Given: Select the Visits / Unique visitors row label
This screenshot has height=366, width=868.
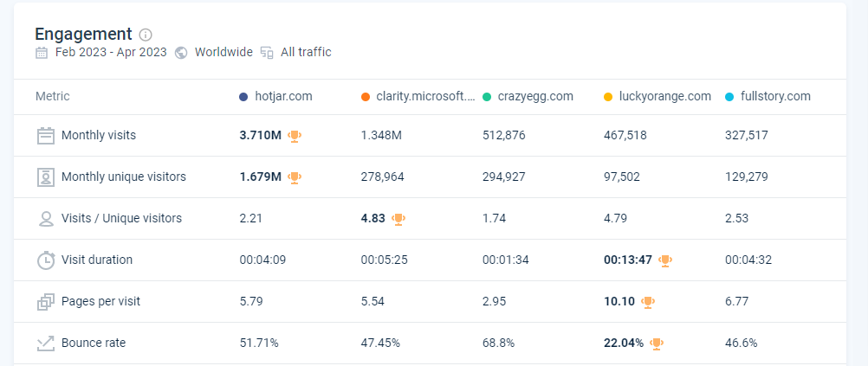Looking at the screenshot, I should [x=121, y=218].
